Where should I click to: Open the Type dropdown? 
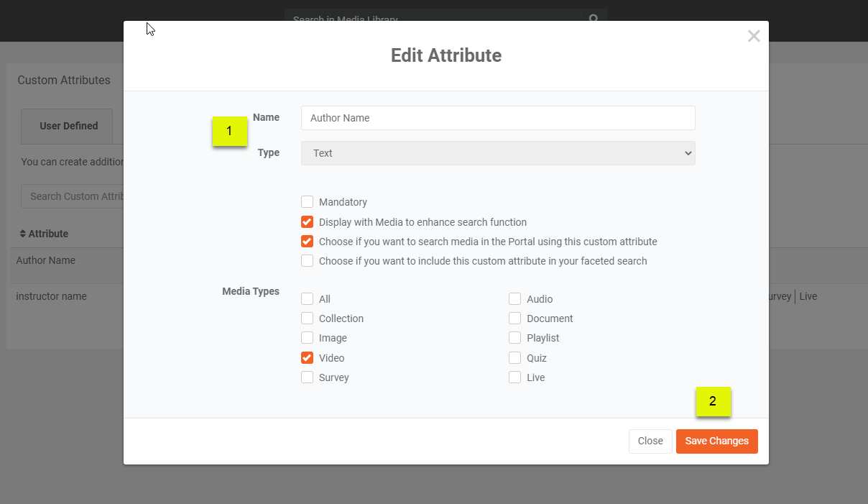(x=497, y=153)
